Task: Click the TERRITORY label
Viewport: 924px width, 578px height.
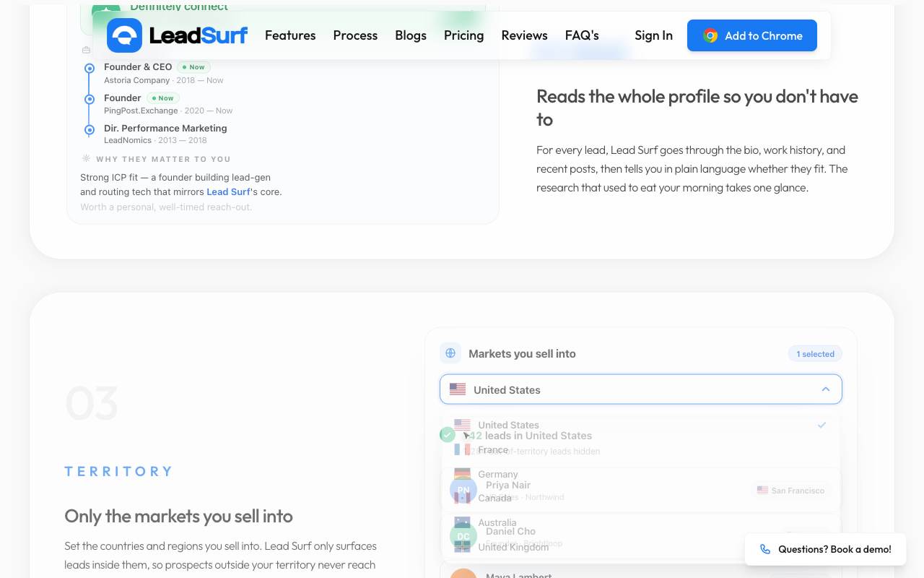Action: click(119, 472)
